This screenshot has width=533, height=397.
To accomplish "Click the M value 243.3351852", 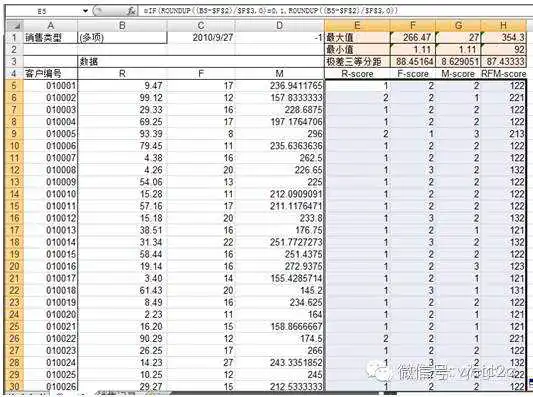I will click(279, 362).
